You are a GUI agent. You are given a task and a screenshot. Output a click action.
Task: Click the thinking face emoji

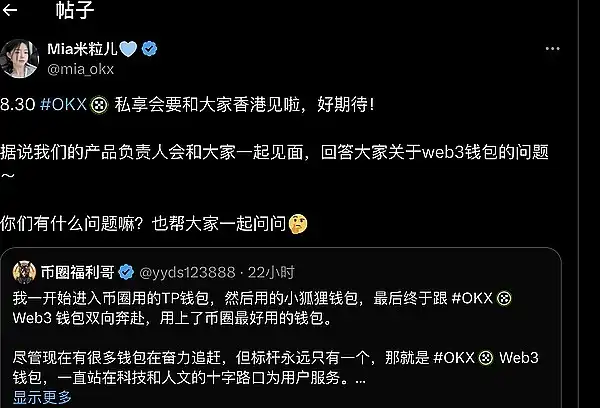point(298,224)
